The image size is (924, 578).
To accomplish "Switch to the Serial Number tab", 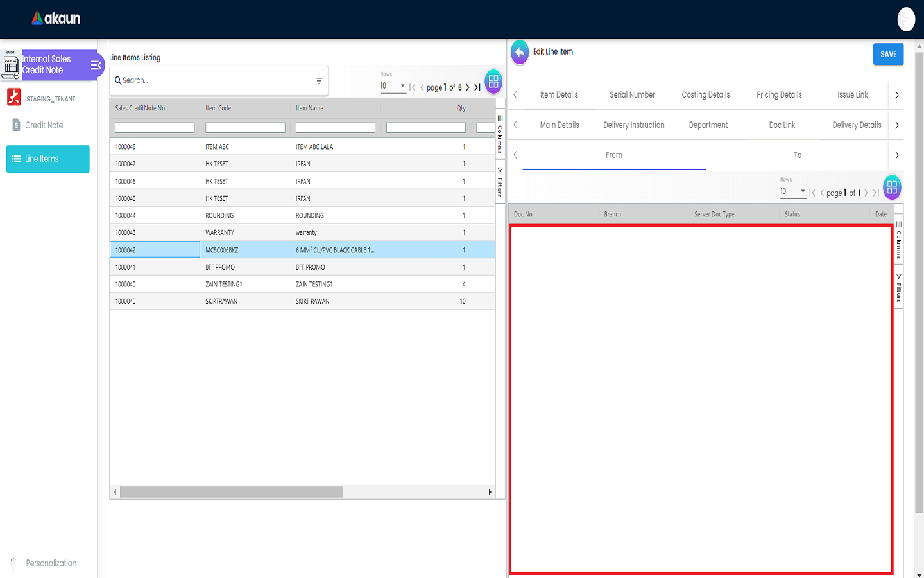I will [632, 95].
